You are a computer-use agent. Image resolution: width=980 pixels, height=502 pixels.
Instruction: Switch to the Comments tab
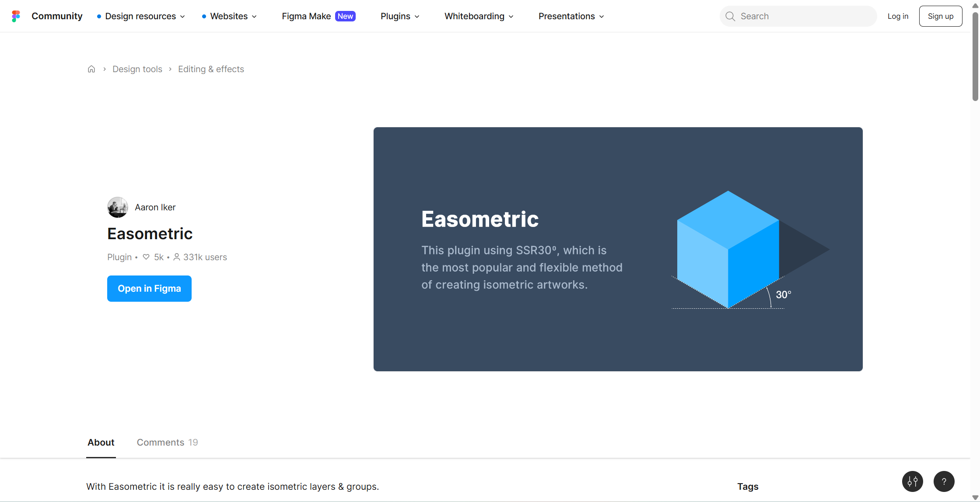pos(167,443)
